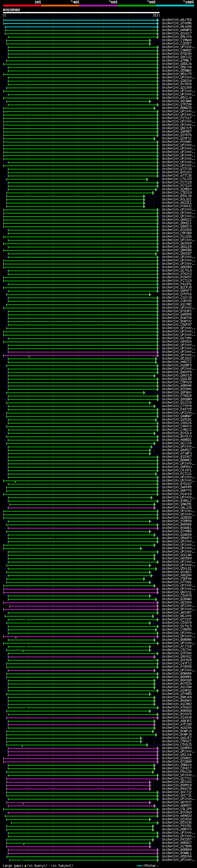Select the UniRef100_C5DS19 label
The image size is (197, 868).
[x=177, y=192]
